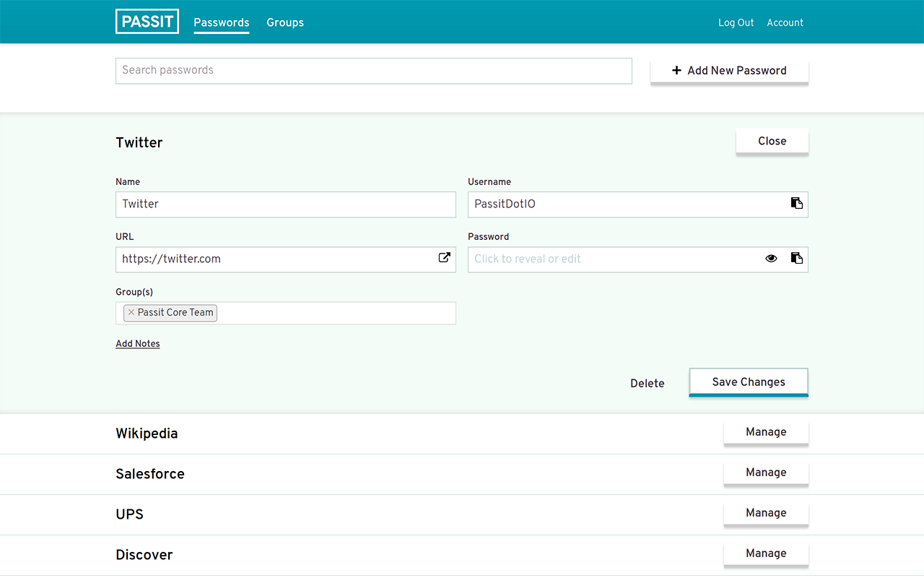The image size is (924, 578).
Task: Focus the Search passwords field
Action: (x=373, y=71)
